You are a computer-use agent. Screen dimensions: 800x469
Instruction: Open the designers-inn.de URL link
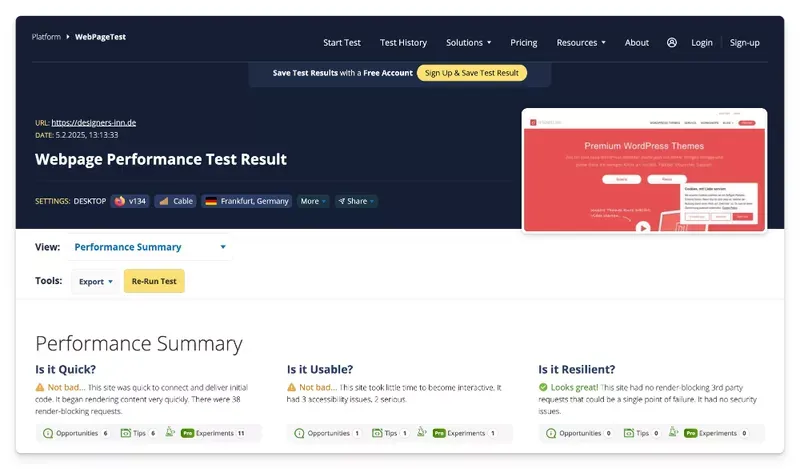pyautogui.click(x=93, y=122)
